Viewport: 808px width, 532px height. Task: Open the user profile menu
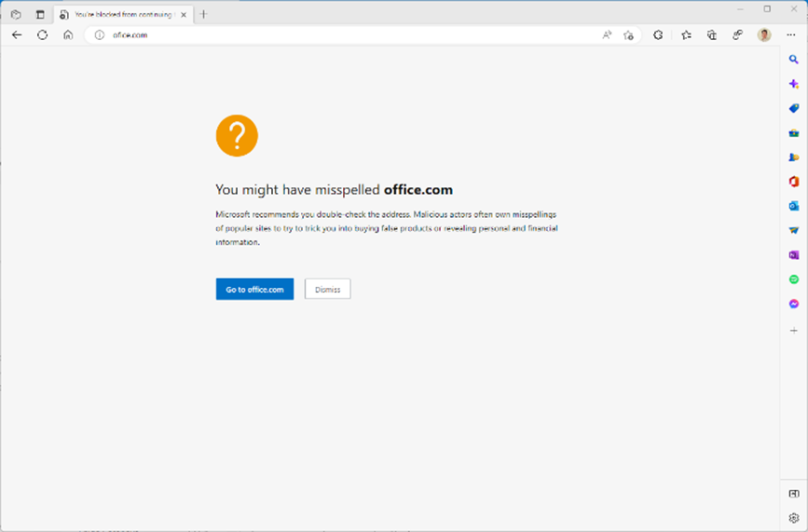pyautogui.click(x=764, y=35)
